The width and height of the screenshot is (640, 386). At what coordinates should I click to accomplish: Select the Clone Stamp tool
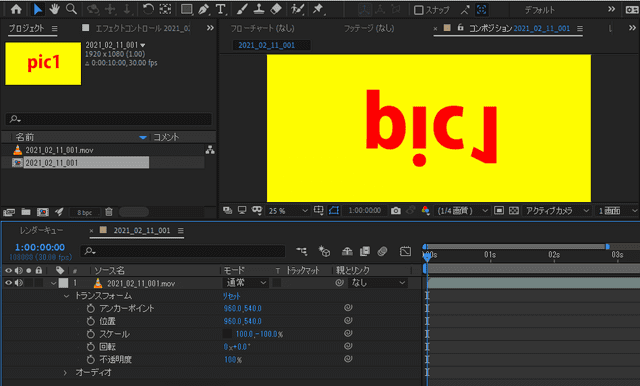259,9
